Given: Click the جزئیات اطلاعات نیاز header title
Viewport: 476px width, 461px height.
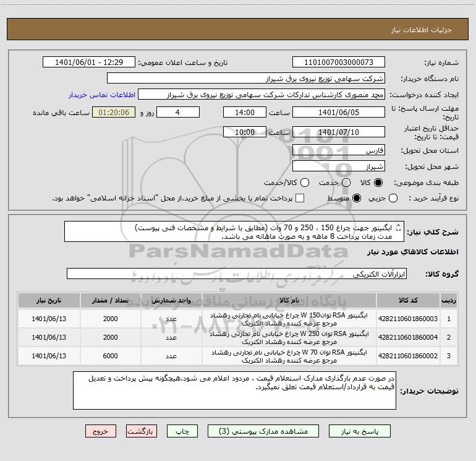Looking at the screenshot, I should click(422, 30).
